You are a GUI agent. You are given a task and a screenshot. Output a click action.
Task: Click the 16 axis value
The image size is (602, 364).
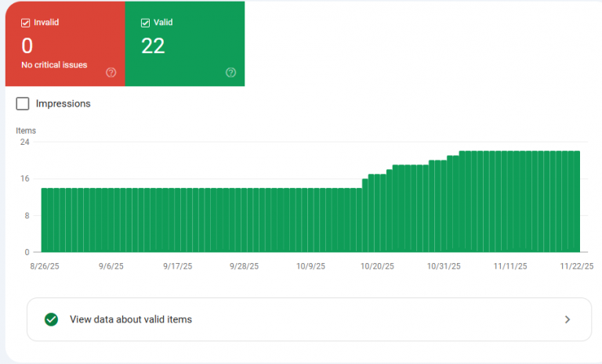pyautogui.click(x=24, y=178)
